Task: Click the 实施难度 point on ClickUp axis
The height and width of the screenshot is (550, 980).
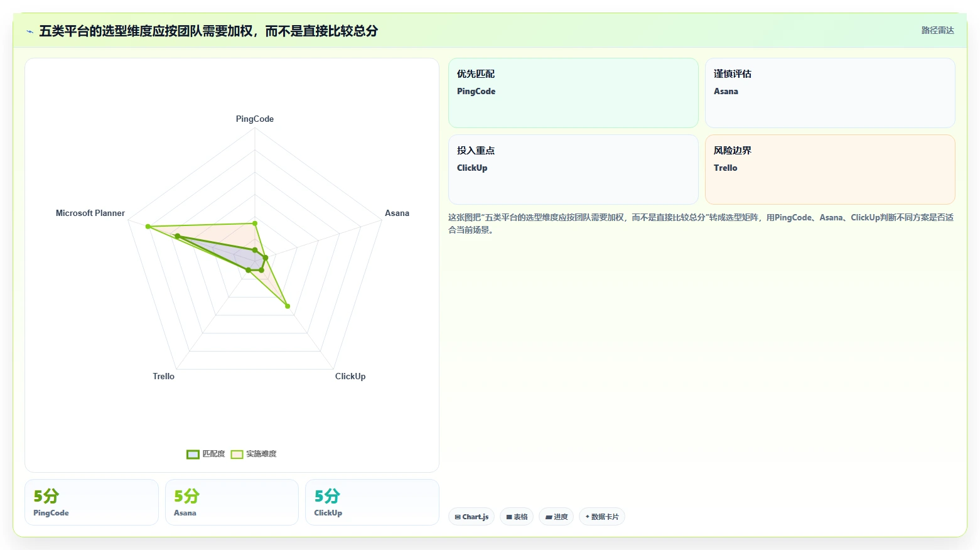Action: [x=288, y=306]
